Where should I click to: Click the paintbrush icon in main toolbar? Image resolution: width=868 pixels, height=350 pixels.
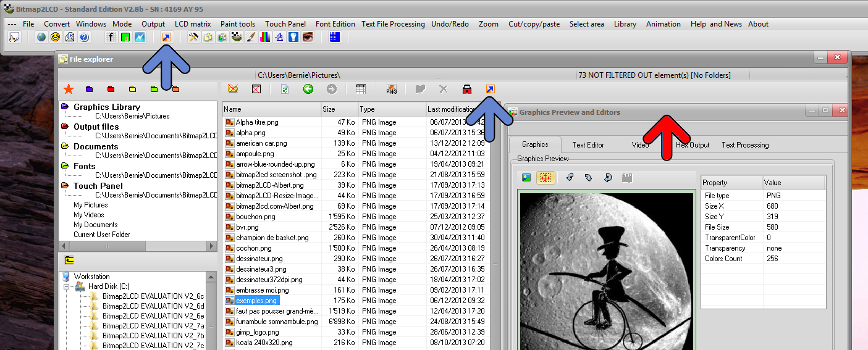250,37
